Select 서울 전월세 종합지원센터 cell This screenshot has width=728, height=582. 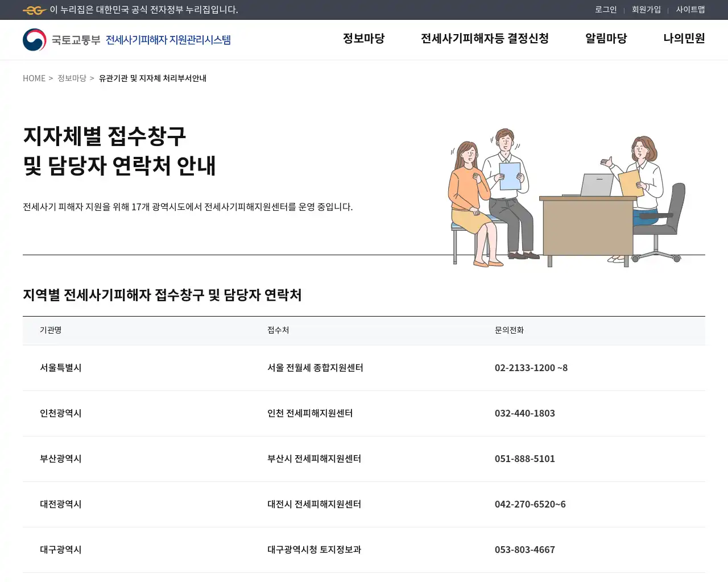click(315, 368)
